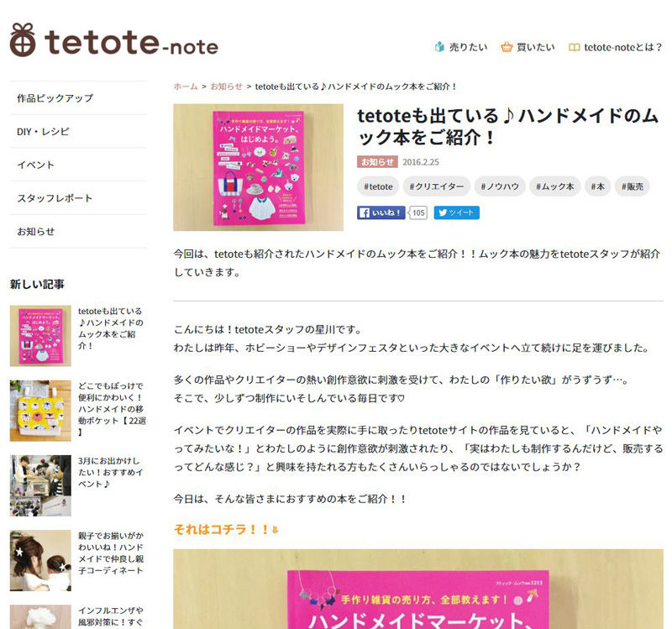Click the お知らせ breadcrumb link
The width and height of the screenshot is (672, 629).
(x=226, y=86)
